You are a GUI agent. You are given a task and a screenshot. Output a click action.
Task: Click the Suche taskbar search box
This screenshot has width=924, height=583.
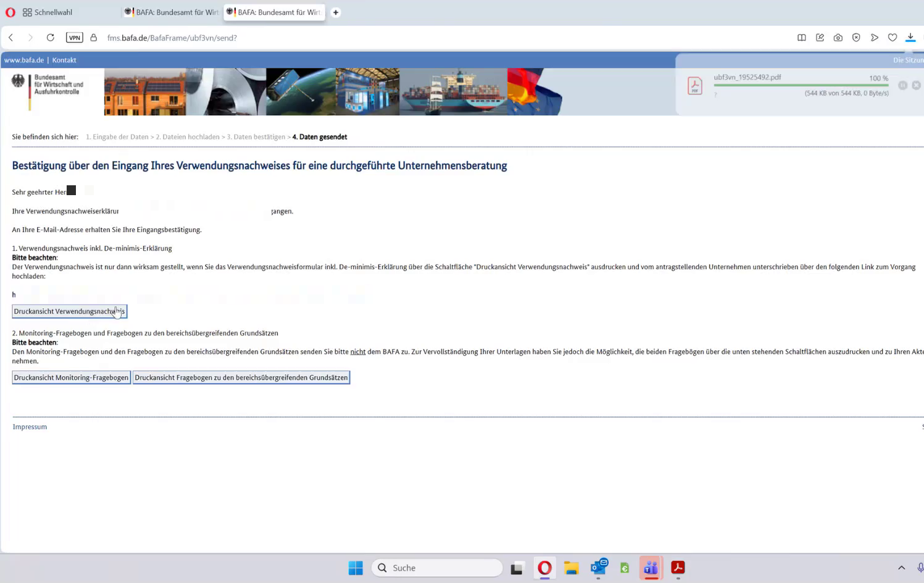437,568
